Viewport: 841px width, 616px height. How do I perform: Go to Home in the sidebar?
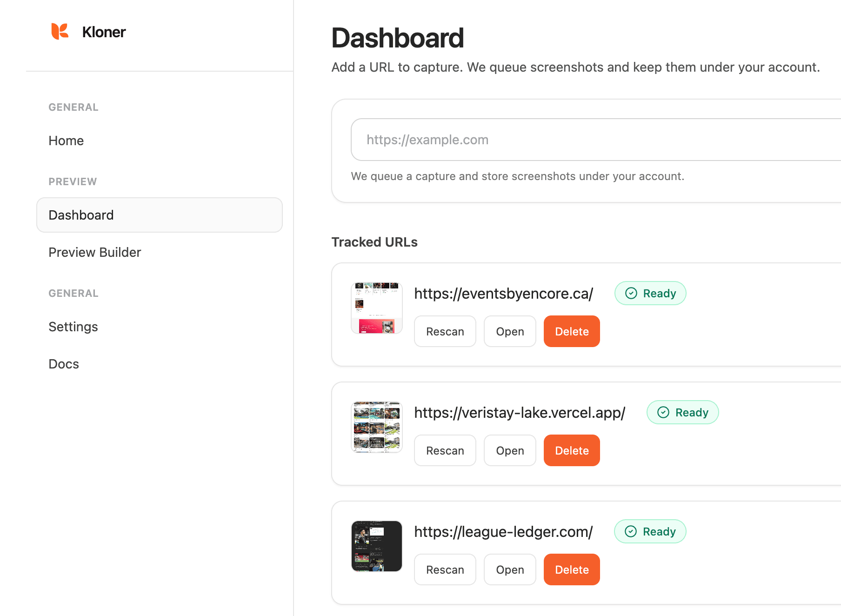pos(66,141)
